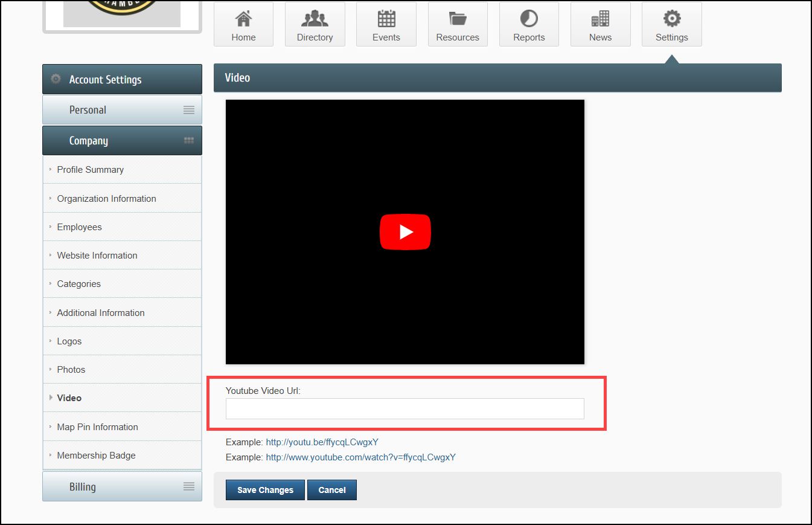This screenshot has height=525, width=812.
Task: Open the youtube.com/watch example link
Action: (x=360, y=457)
